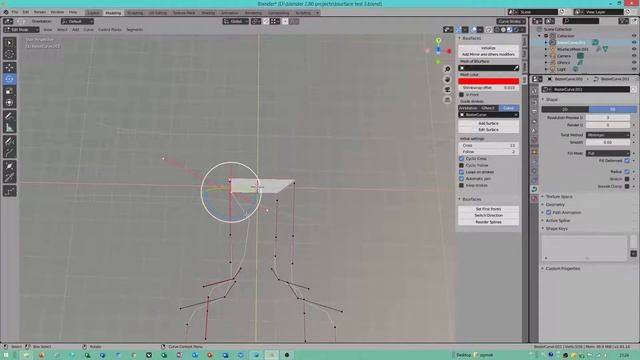Select the curve Tilt tool
This screenshot has width=640, height=360.
click(x=9, y=178)
